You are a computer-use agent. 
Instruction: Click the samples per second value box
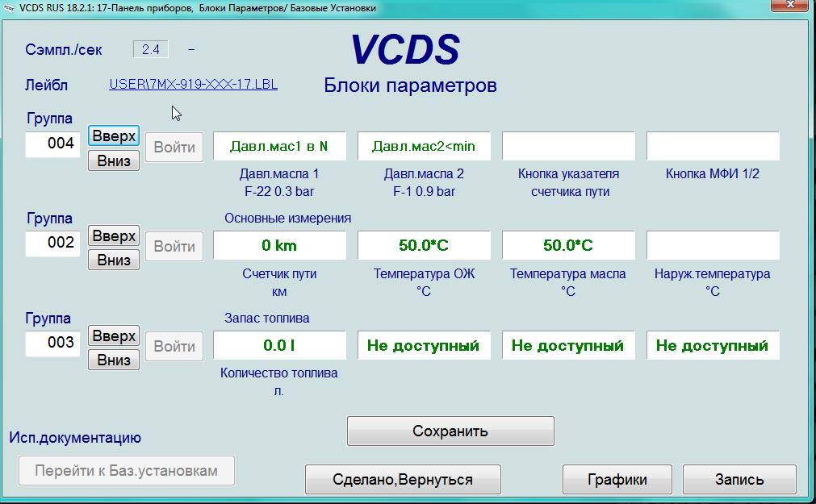click(x=151, y=49)
